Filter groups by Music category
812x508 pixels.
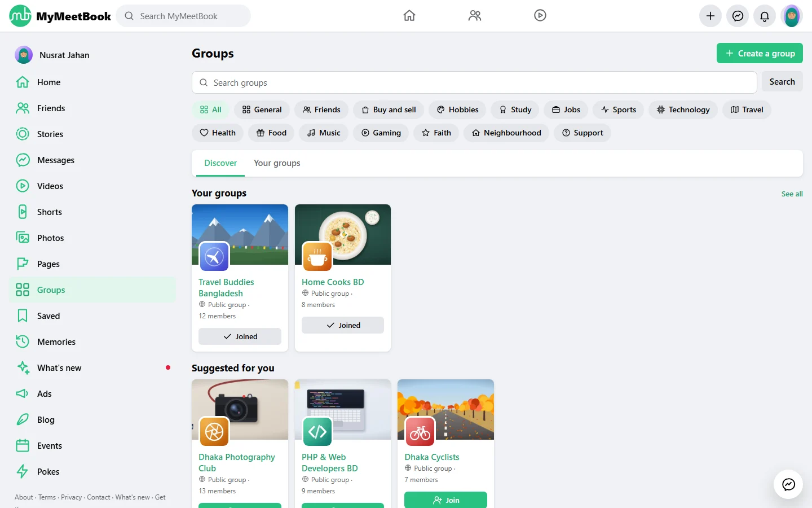(324, 133)
